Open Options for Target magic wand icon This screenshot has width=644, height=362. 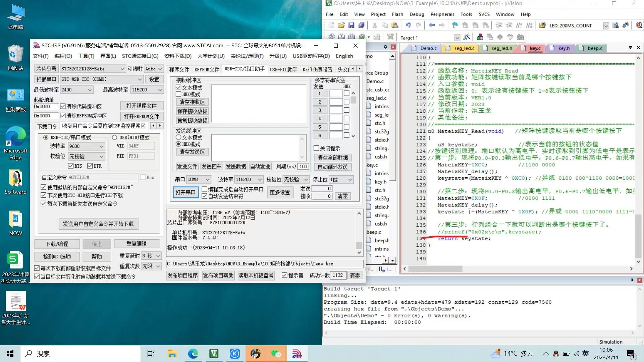click(x=467, y=37)
